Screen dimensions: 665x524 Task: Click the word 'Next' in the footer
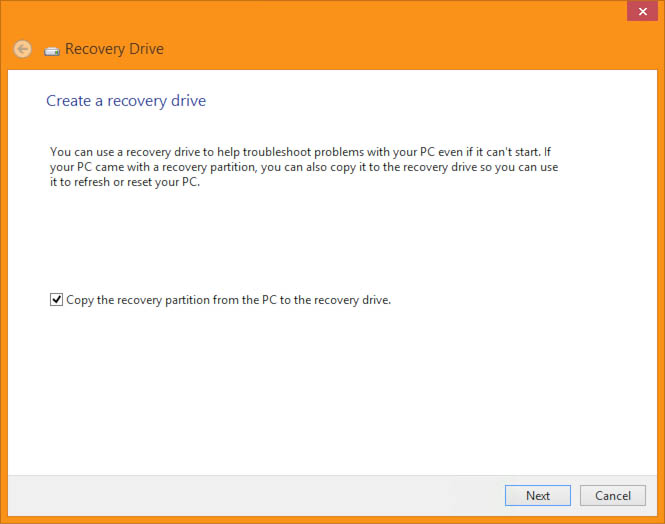pyautogui.click(x=538, y=495)
